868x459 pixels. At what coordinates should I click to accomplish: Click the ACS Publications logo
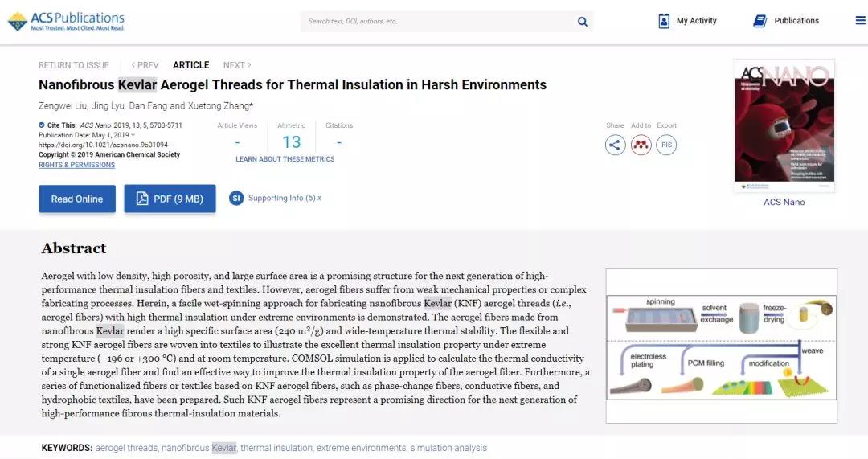[66, 21]
